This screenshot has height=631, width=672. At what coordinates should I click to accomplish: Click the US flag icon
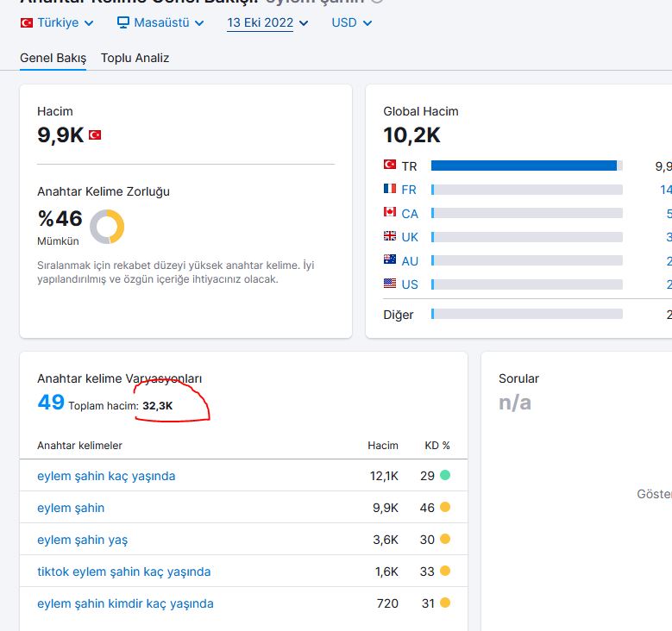pyautogui.click(x=390, y=283)
